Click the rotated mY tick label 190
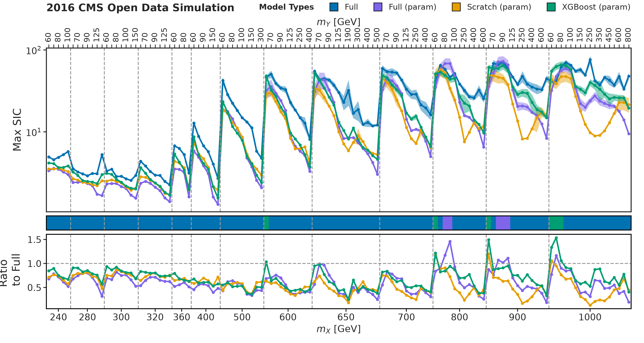This screenshot has height=343, width=644. tap(348, 35)
